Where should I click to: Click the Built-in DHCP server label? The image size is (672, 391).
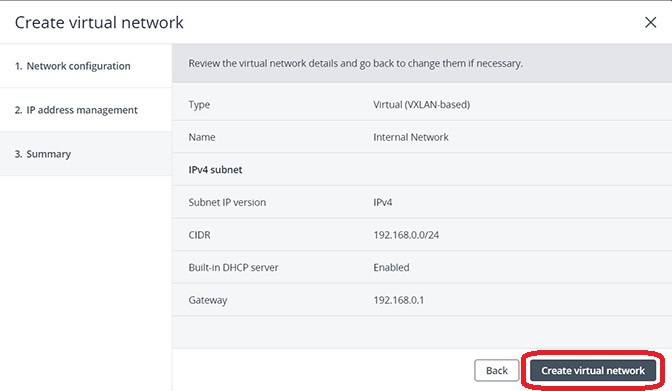(x=234, y=268)
